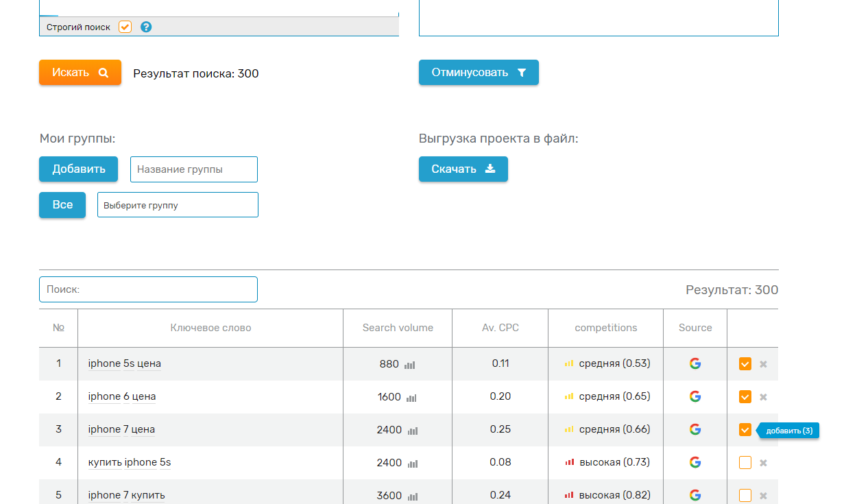The height and width of the screenshot is (504, 857).
Task: Remove keyword "купить iphone 5s" with its x icon
Action: pyautogui.click(x=762, y=462)
